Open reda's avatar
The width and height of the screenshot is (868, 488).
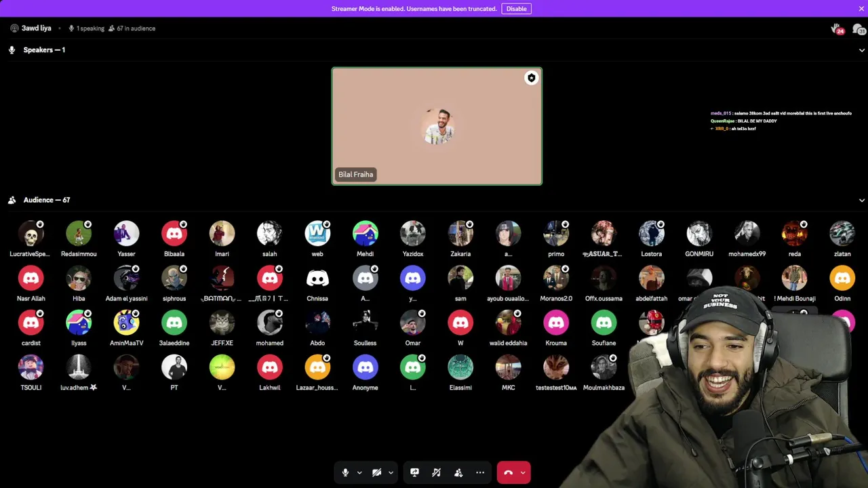click(795, 233)
